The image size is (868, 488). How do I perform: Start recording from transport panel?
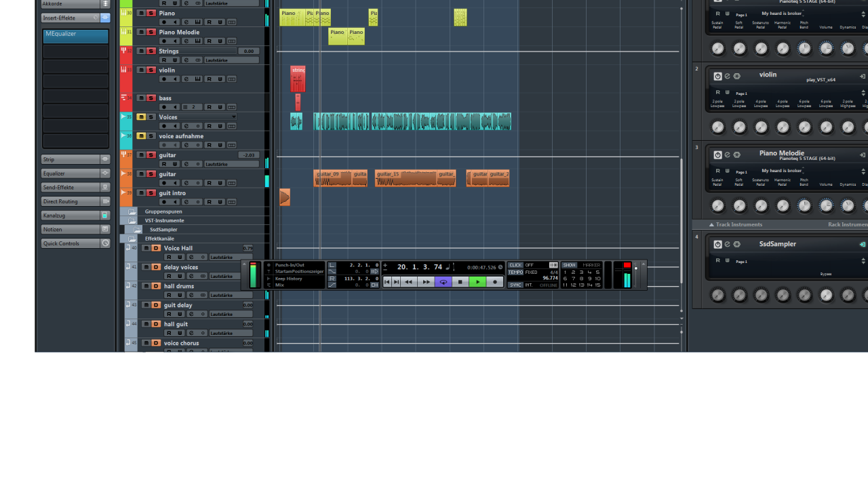(496, 282)
